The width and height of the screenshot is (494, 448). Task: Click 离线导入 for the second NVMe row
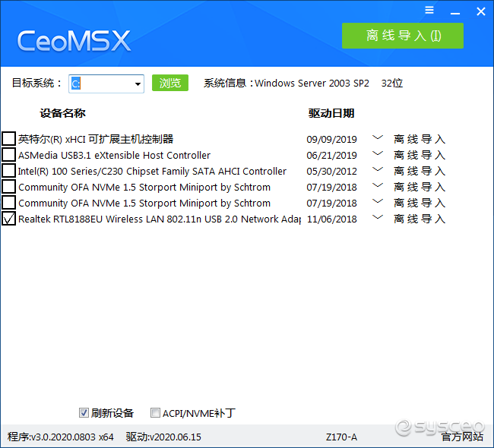coord(420,203)
